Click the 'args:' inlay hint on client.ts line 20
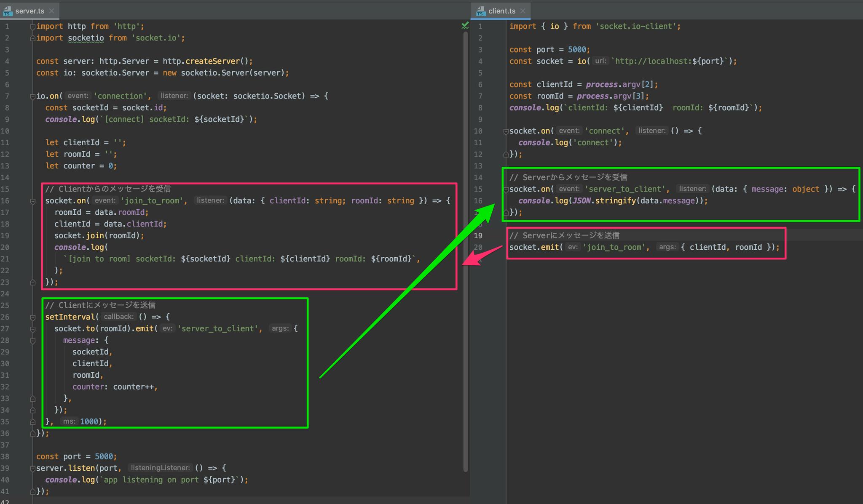 click(x=667, y=247)
